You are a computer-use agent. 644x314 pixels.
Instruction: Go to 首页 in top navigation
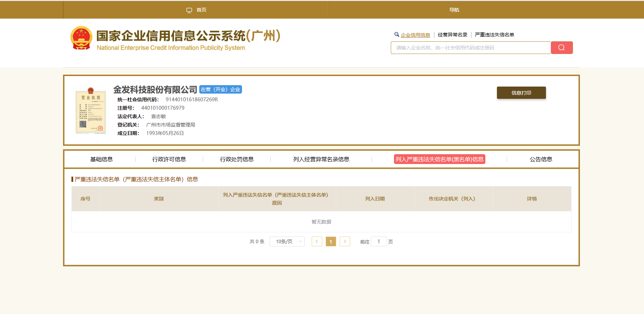[201, 10]
